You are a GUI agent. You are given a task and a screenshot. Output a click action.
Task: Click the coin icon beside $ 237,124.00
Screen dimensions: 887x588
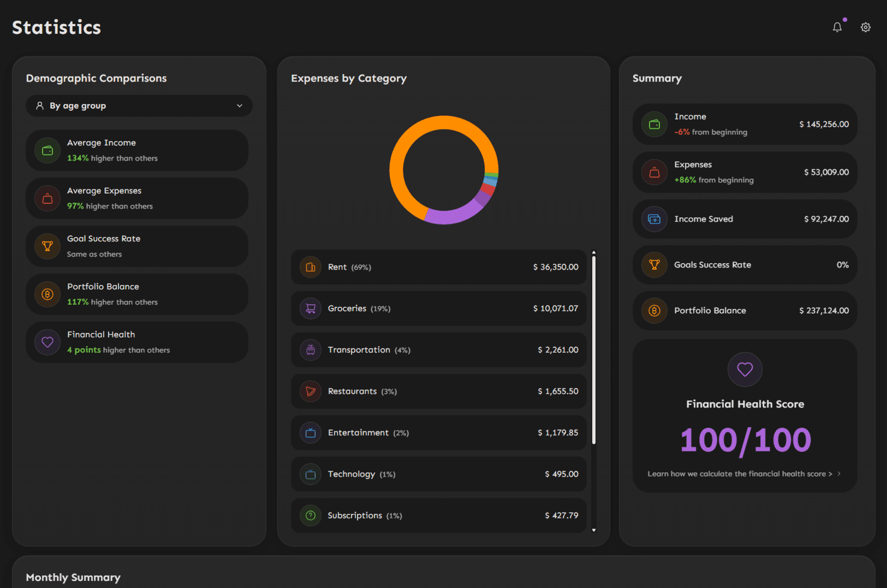pyautogui.click(x=654, y=311)
